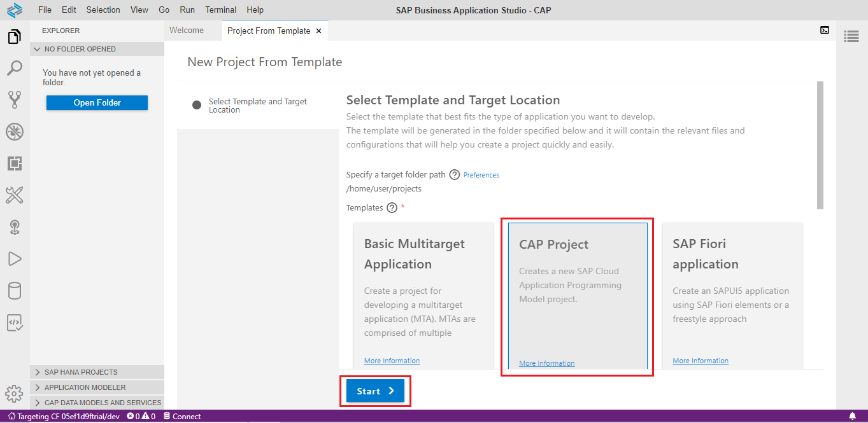The width and height of the screenshot is (868, 423).
Task: Open the SAP HANA database icon
Action: coord(14,291)
